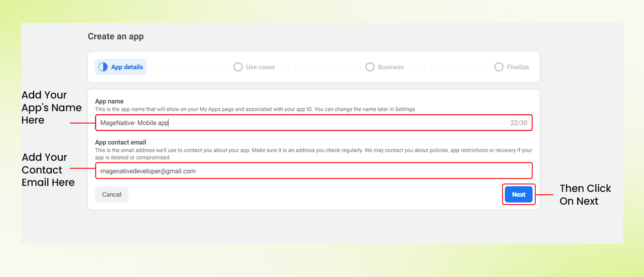This screenshot has width=644, height=277.
Task: Click the Use cases step circle icon
Action: click(x=238, y=67)
